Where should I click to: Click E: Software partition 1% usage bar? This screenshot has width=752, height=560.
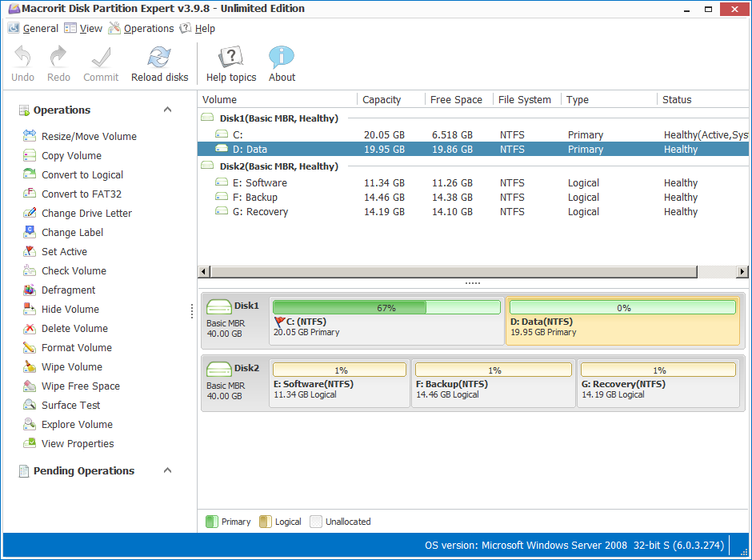(x=339, y=370)
